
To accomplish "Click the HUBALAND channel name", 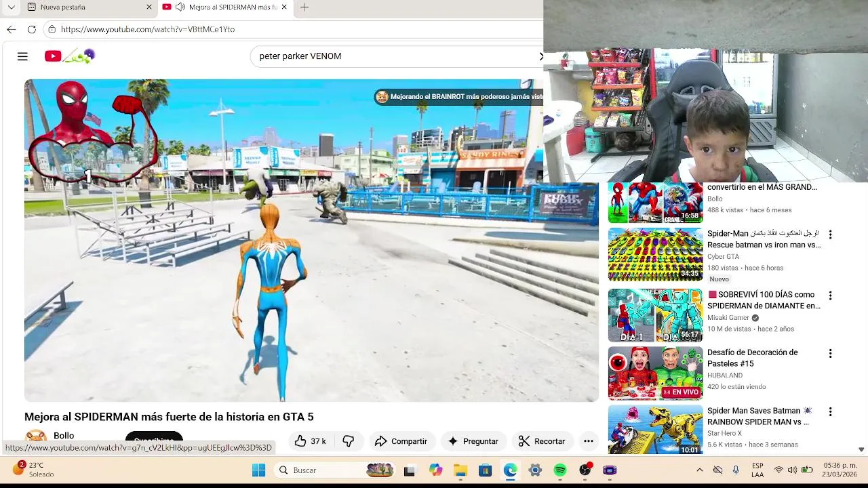I will (725, 375).
